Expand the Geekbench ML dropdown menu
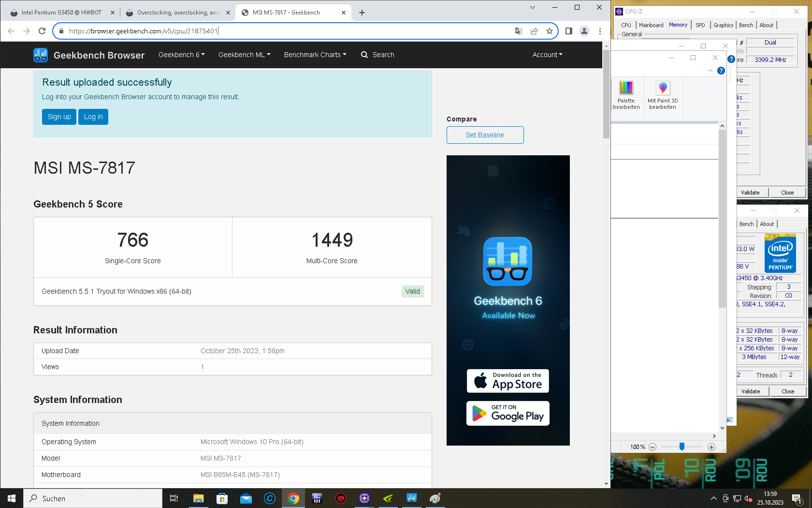Screen dimensions: 812x508 pyautogui.click(x=244, y=55)
